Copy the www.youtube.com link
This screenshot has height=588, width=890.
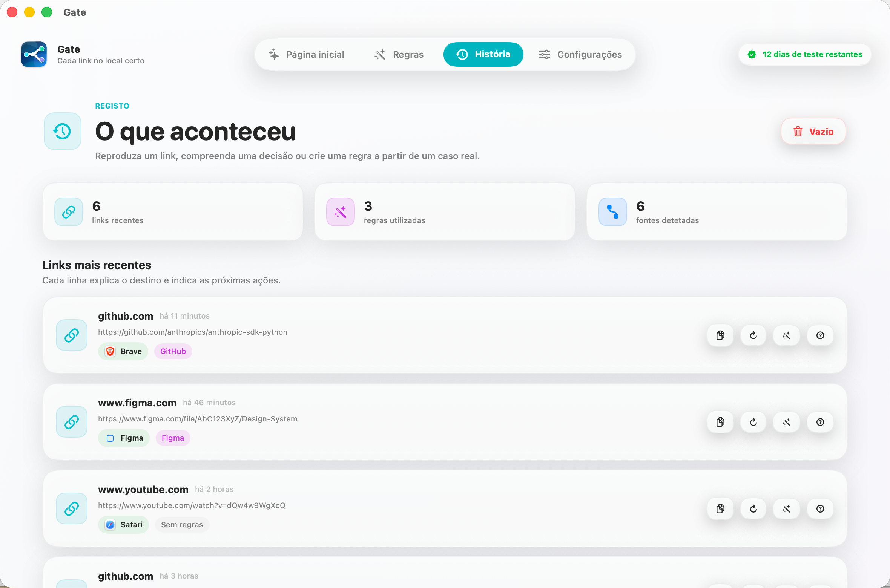[720, 509]
